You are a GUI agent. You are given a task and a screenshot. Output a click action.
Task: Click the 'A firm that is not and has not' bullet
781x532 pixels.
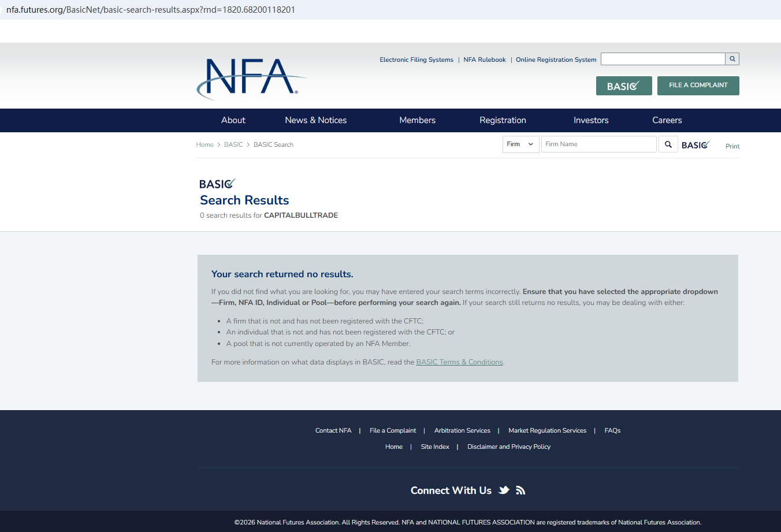click(325, 321)
